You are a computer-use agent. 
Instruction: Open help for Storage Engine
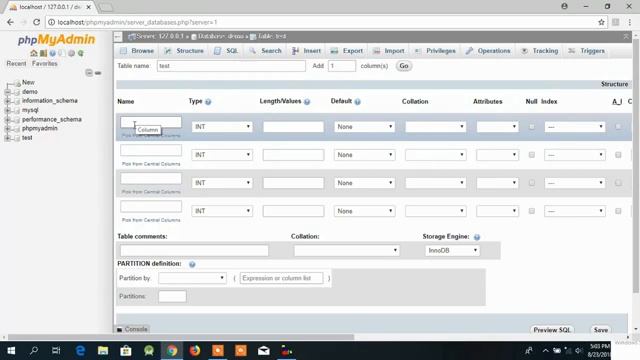point(477,237)
